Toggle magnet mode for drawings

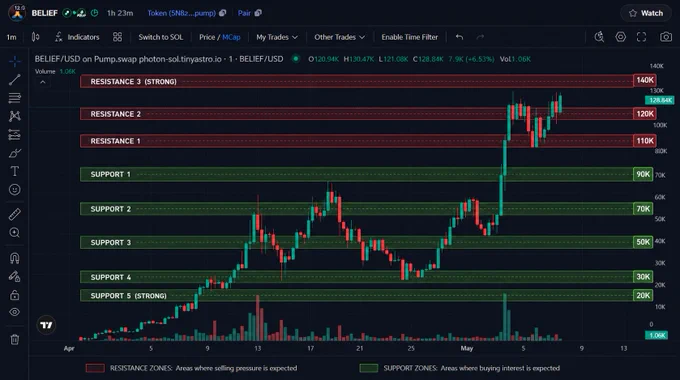(15, 258)
